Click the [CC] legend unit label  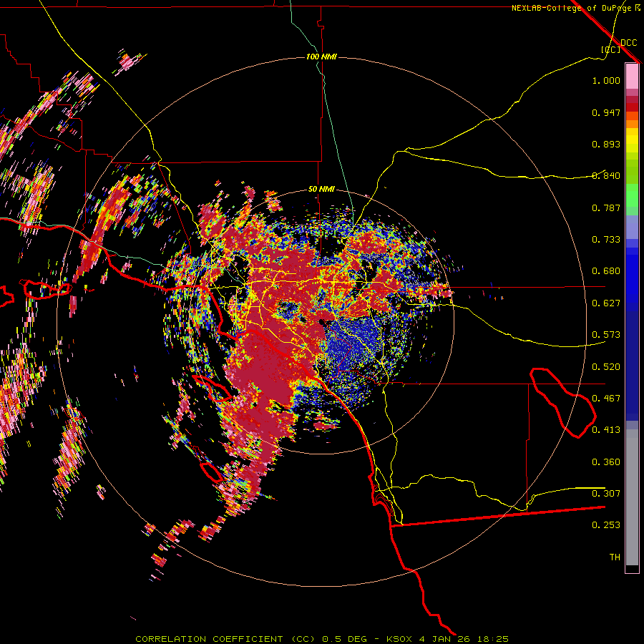coord(610,49)
